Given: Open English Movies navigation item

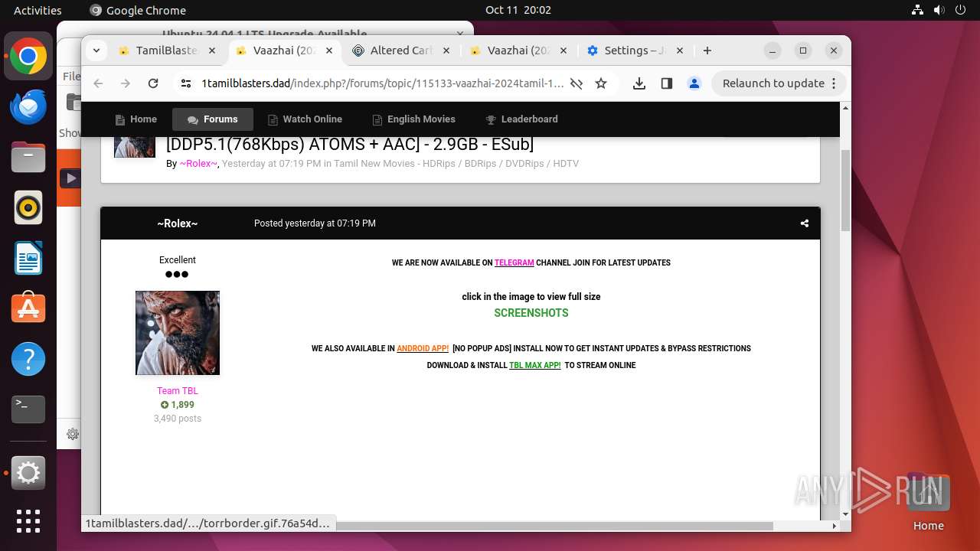Looking at the screenshot, I should click(x=413, y=119).
